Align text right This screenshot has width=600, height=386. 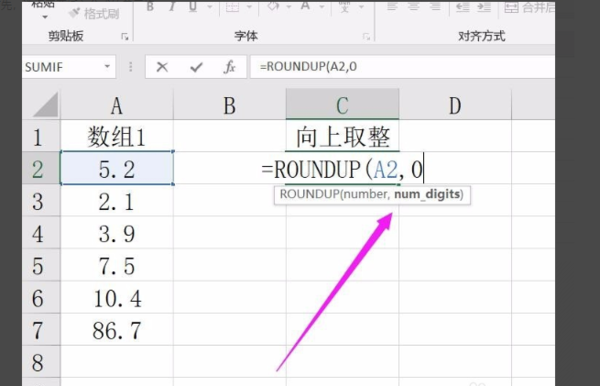coord(435,7)
